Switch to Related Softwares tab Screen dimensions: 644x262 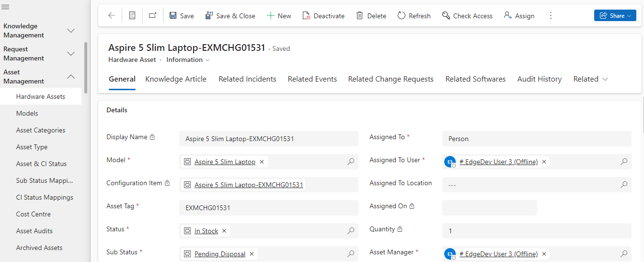475,79
